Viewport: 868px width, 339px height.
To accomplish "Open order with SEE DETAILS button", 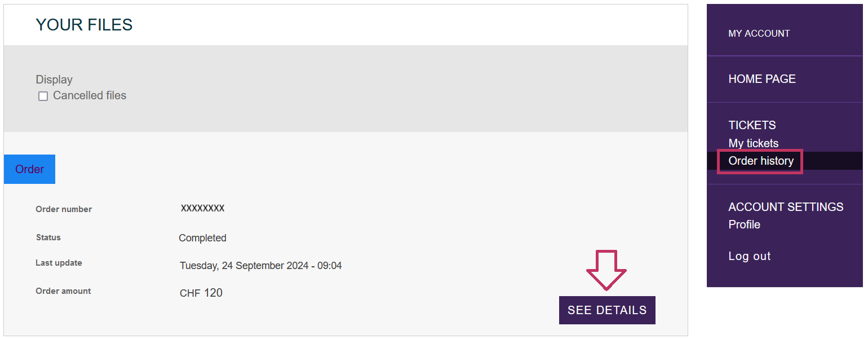I will click(607, 310).
